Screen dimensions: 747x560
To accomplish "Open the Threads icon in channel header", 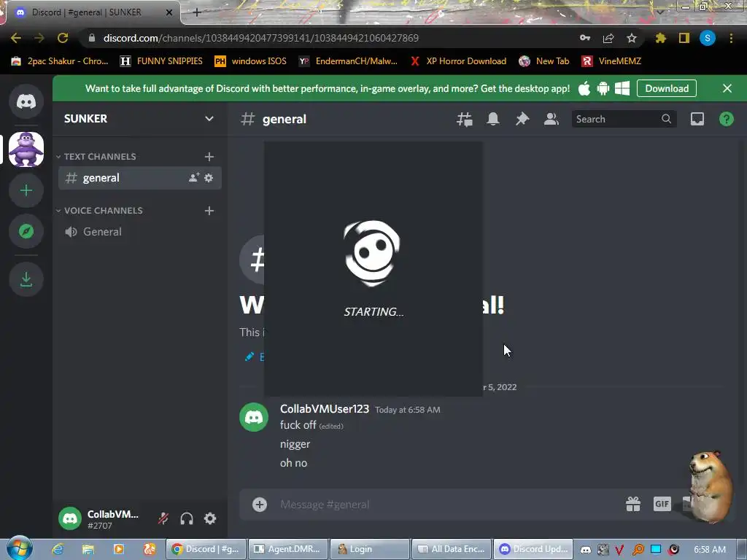I will (x=465, y=119).
